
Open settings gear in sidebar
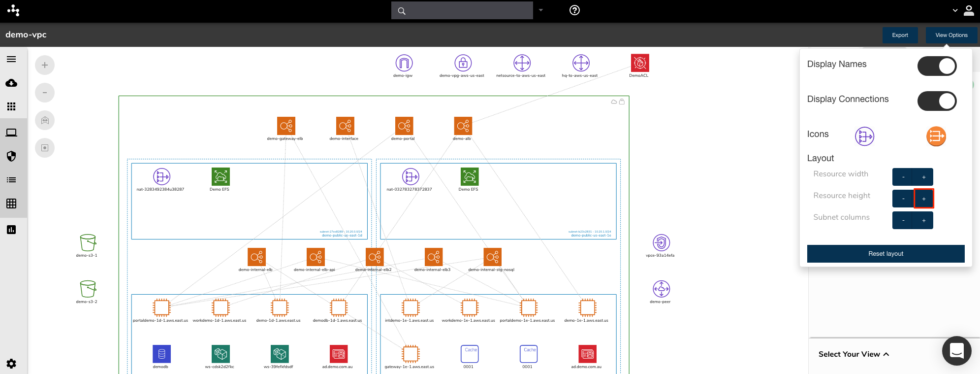(x=11, y=364)
